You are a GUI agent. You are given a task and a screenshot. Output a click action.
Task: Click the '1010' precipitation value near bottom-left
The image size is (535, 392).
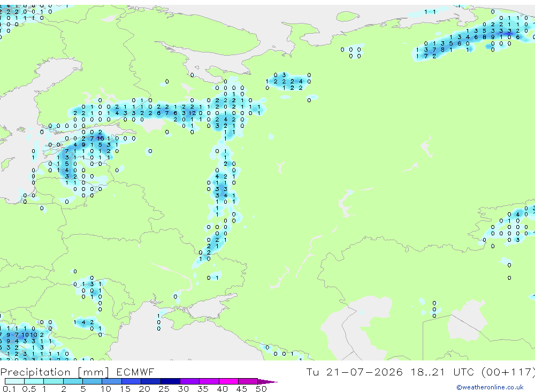(x=30, y=335)
